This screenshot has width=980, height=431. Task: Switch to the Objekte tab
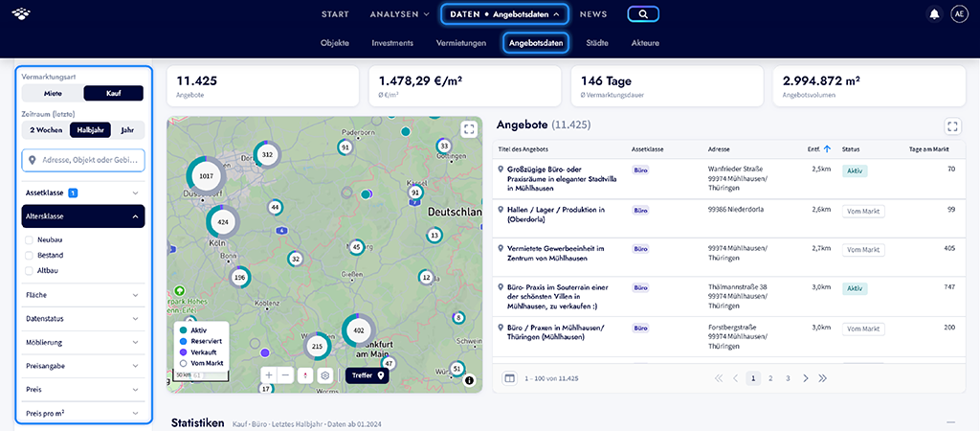pos(334,43)
